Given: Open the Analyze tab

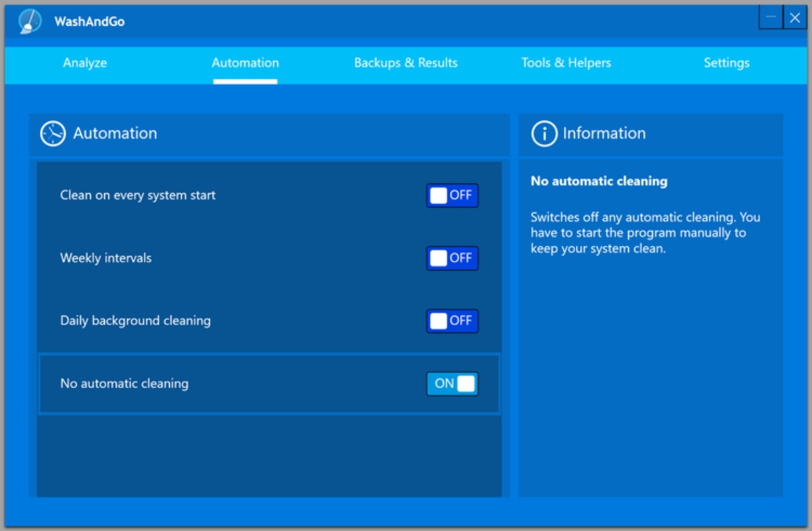Looking at the screenshot, I should point(85,63).
